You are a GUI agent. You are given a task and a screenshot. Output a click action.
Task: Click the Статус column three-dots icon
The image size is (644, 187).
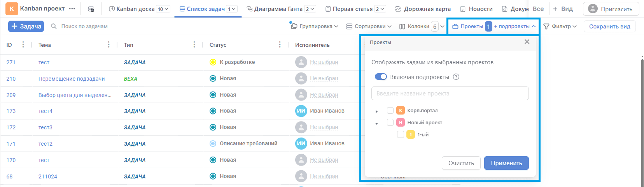tap(280, 45)
